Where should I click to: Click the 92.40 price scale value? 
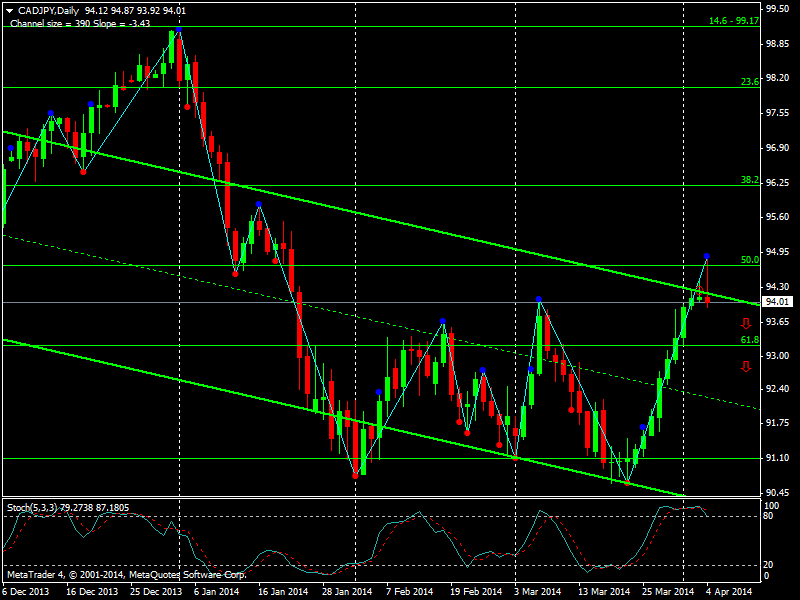[778, 389]
